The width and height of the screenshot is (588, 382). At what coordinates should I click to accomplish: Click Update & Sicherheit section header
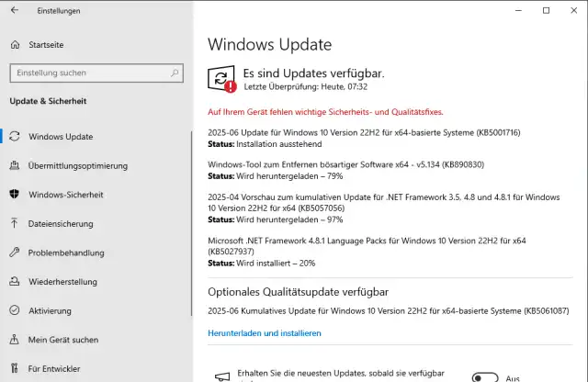tap(48, 101)
